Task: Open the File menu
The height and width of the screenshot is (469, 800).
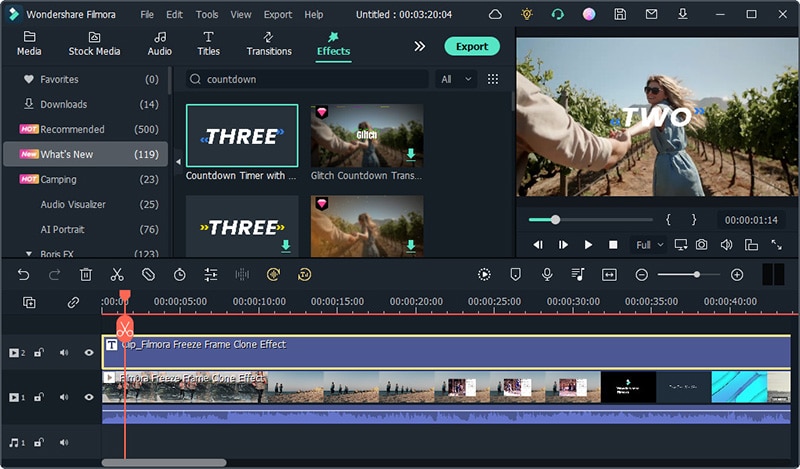Action: 147,14
